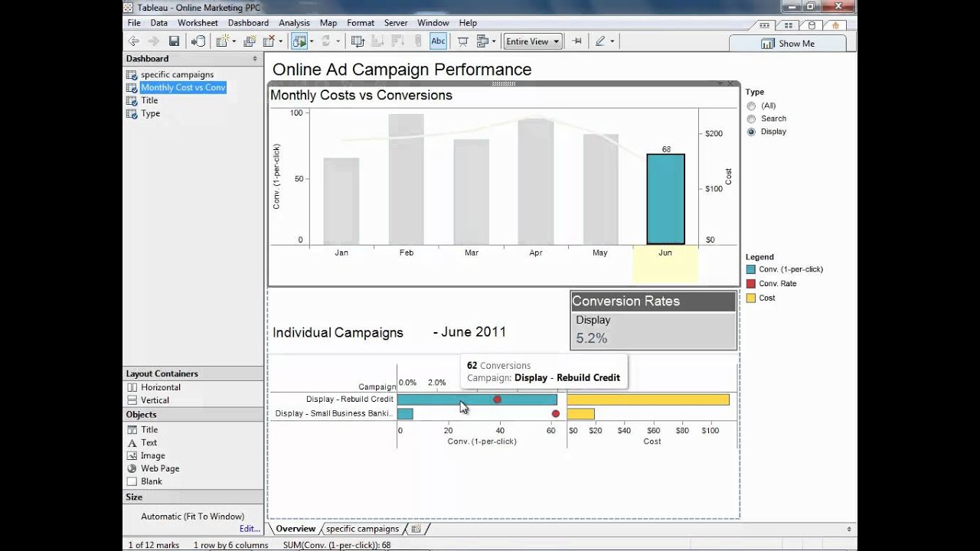Image resolution: width=980 pixels, height=551 pixels.
Task: Open the Dashboard menu
Action: coord(248,23)
